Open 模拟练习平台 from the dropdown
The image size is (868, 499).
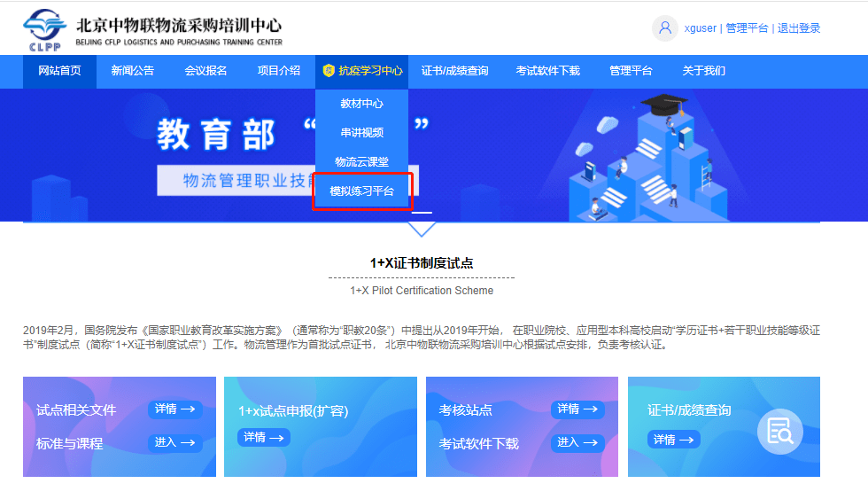(361, 191)
